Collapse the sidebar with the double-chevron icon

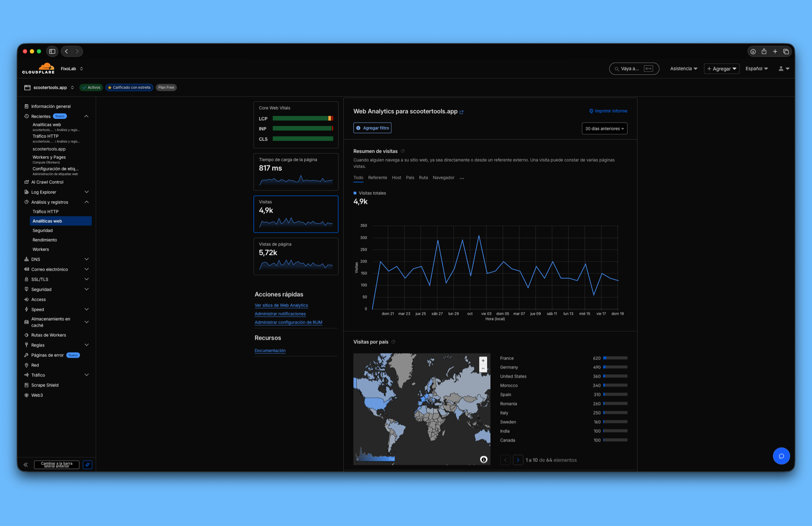(26, 465)
